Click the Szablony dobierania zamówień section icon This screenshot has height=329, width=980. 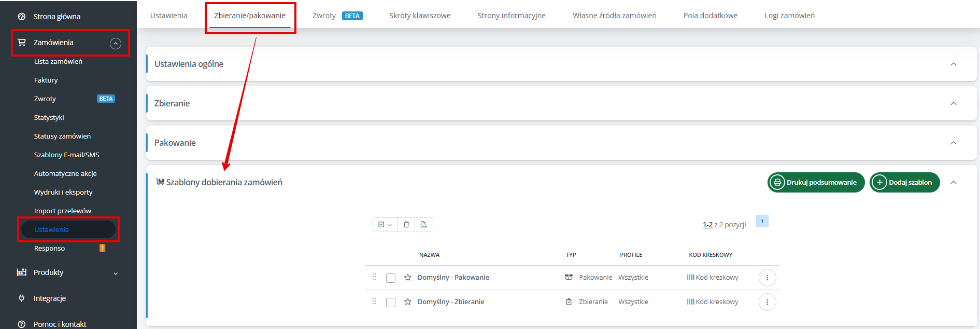click(x=160, y=182)
